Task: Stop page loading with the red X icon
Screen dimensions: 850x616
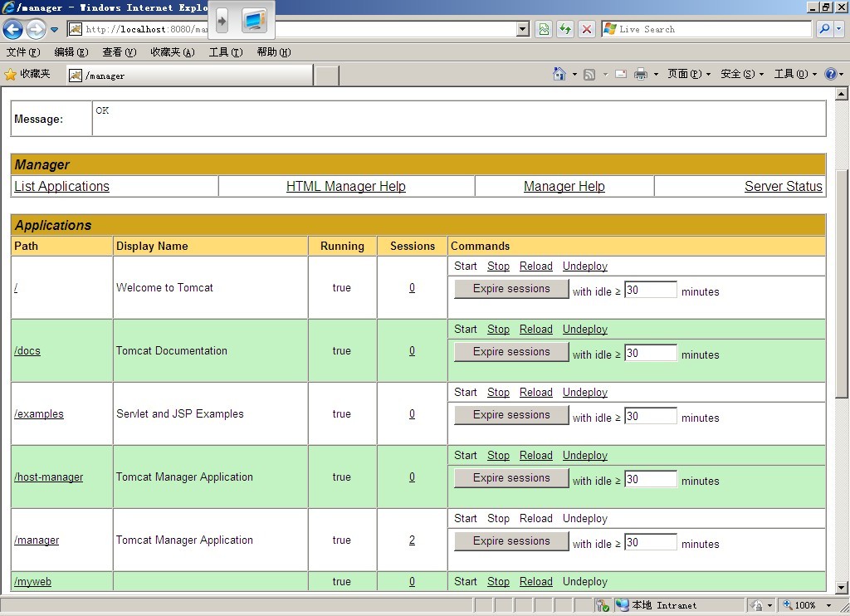Action: tap(587, 29)
